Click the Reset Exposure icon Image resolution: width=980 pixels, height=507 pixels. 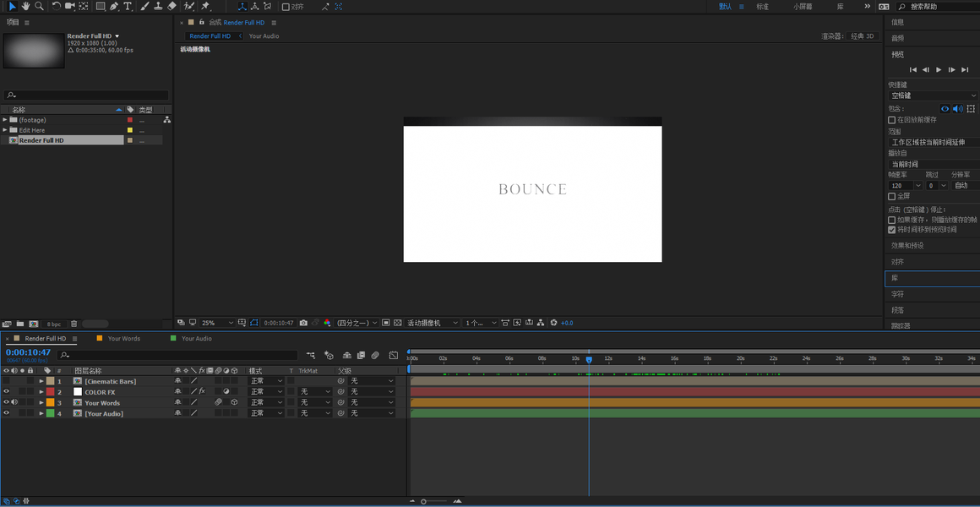553,323
